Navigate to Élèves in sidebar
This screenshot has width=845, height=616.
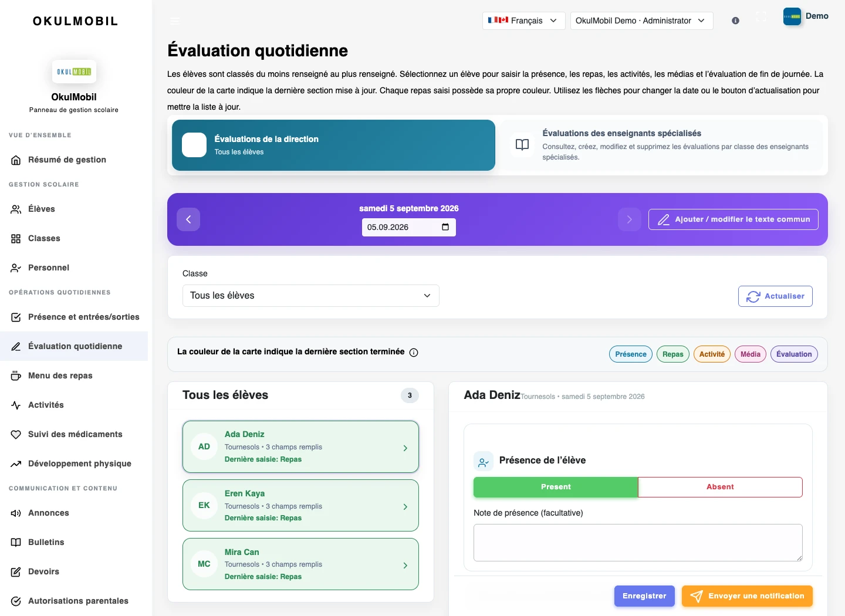74,209
